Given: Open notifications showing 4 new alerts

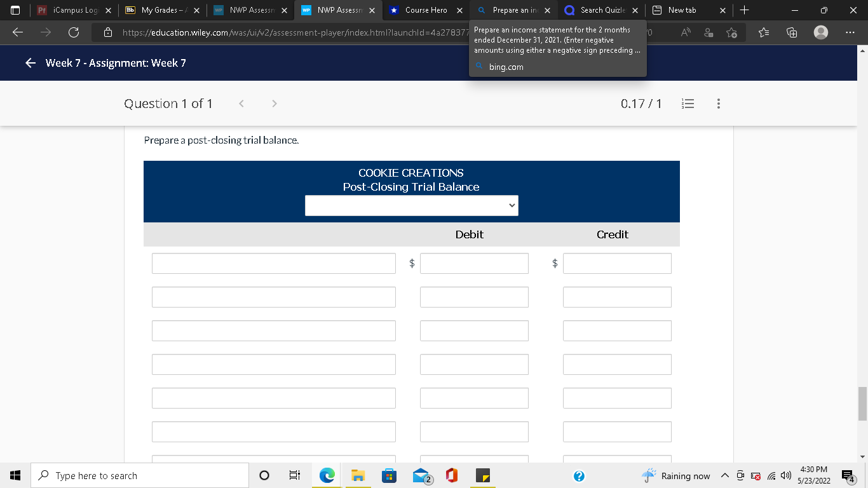Looking at the screenshot, I should click(x=848, y=475).
